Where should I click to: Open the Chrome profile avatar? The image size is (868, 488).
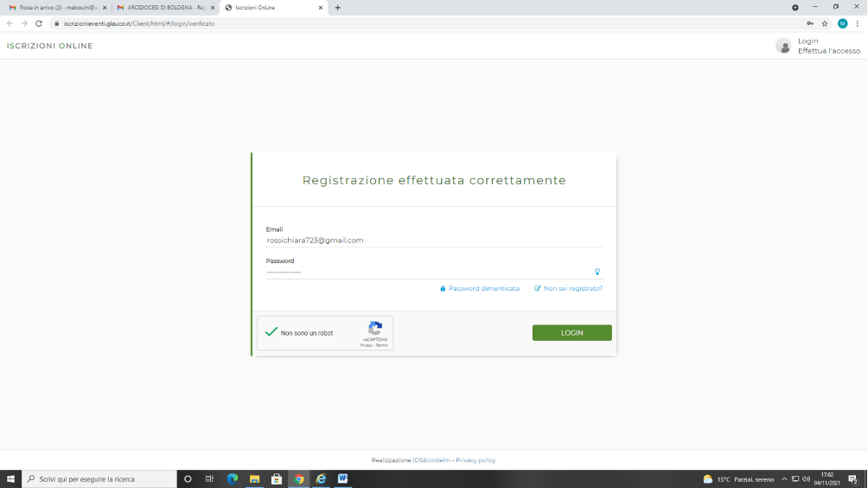842,23
